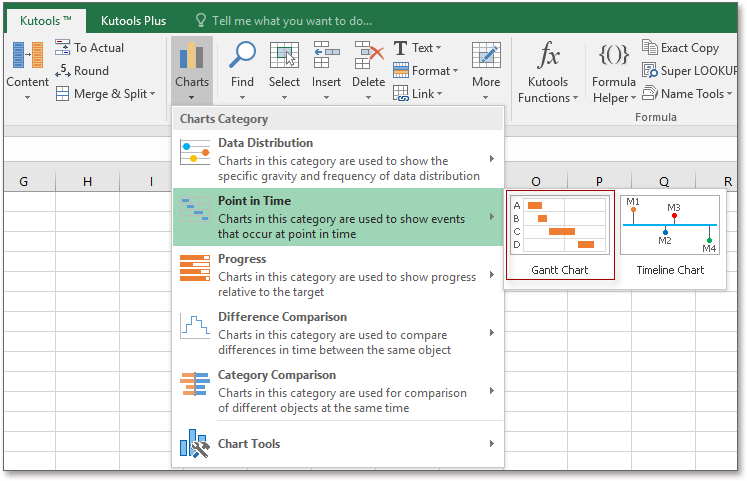Select column Q header
This screenshot has height=481, width=747.
click(664, 181)
